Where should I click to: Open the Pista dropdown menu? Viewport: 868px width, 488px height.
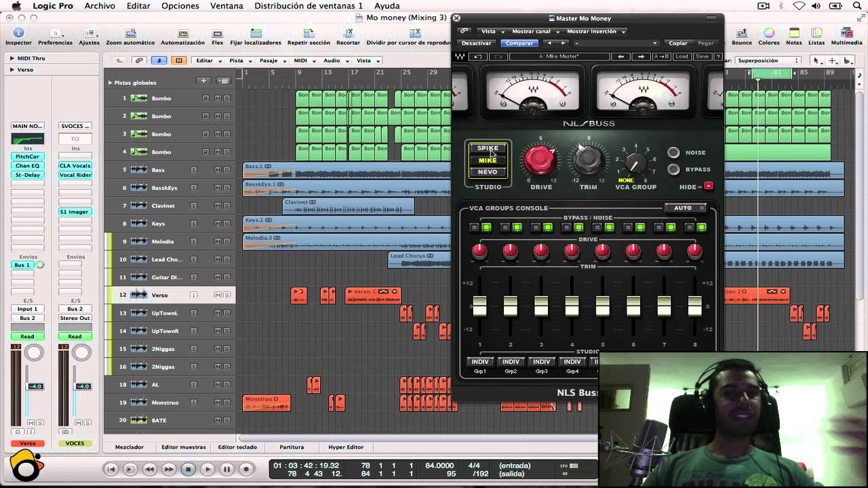[239, 60]
